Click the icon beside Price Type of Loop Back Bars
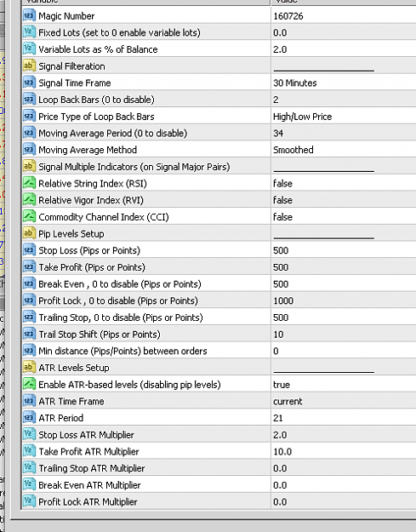 [29, 116]
